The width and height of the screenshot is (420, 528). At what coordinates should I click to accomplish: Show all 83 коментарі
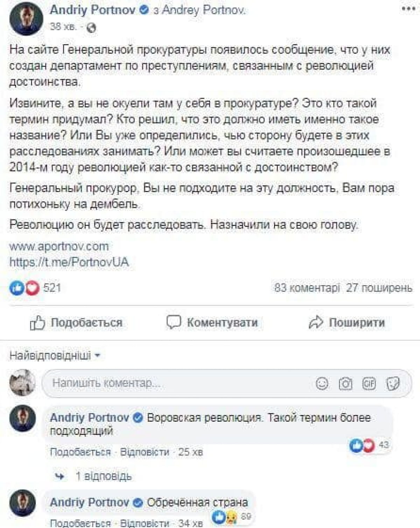(307, 288)
